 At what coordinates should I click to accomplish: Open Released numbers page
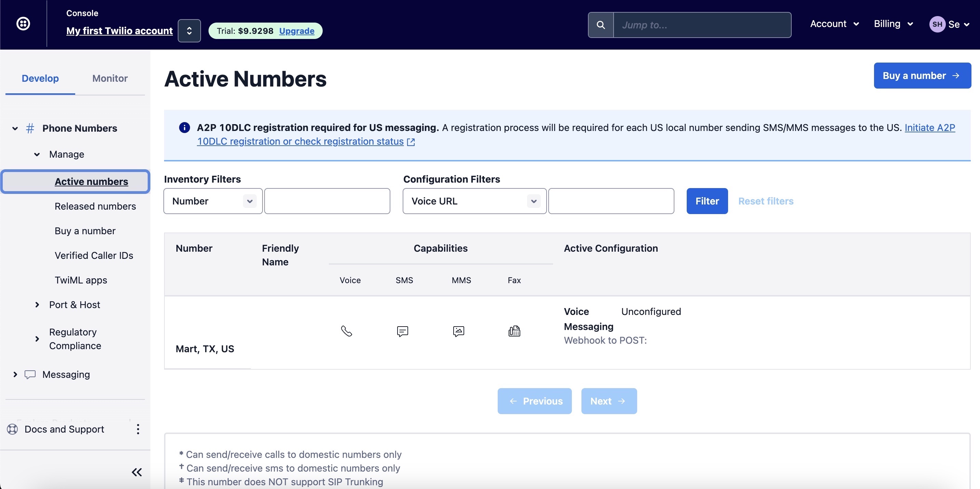pos(95,206)
